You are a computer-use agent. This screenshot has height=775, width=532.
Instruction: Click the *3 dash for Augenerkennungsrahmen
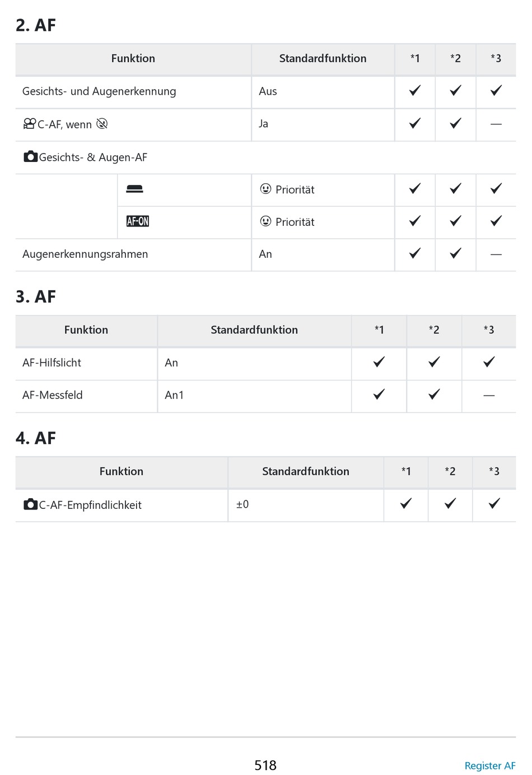(x=496, y=254)
